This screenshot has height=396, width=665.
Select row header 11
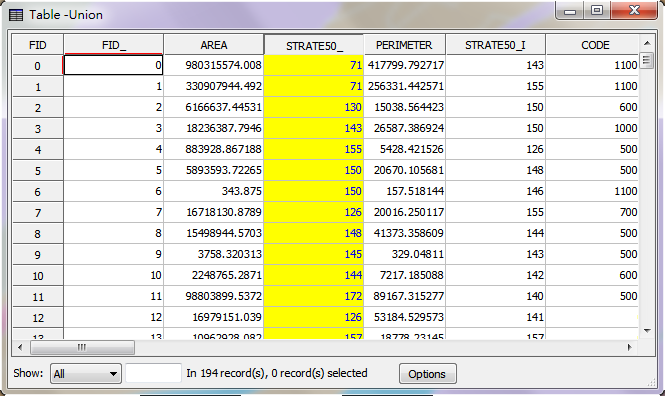38,297
